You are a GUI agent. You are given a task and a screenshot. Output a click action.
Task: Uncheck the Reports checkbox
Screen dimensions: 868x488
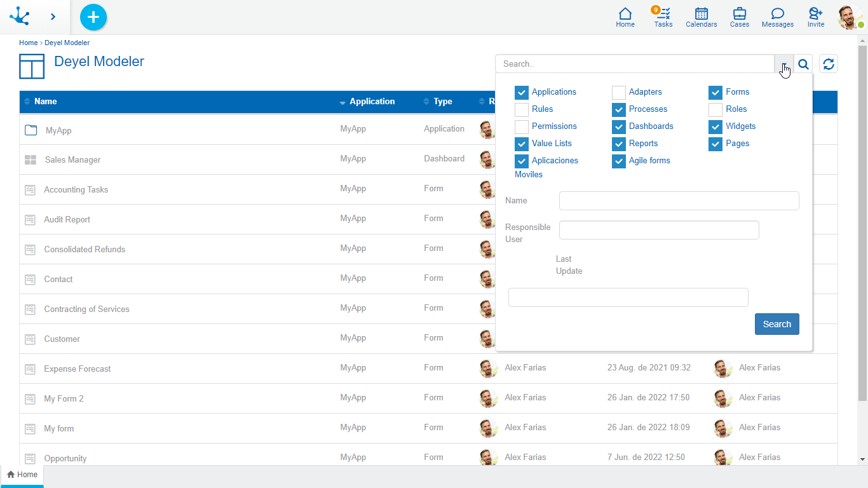[x=619, y=144]
